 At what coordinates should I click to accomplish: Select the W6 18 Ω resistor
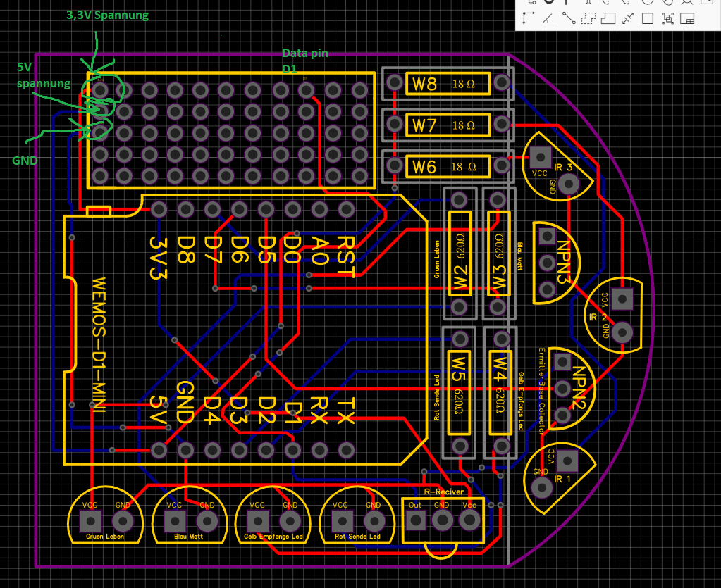448,166
